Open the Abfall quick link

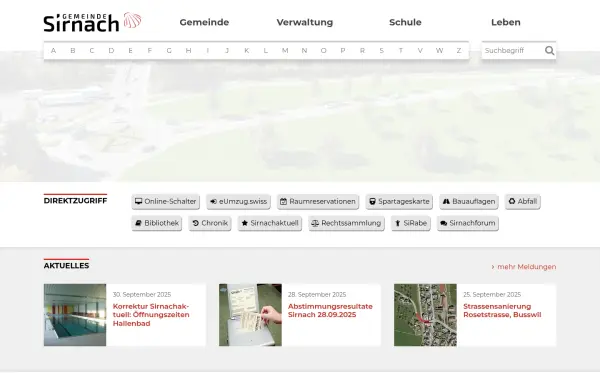[523, 202]
